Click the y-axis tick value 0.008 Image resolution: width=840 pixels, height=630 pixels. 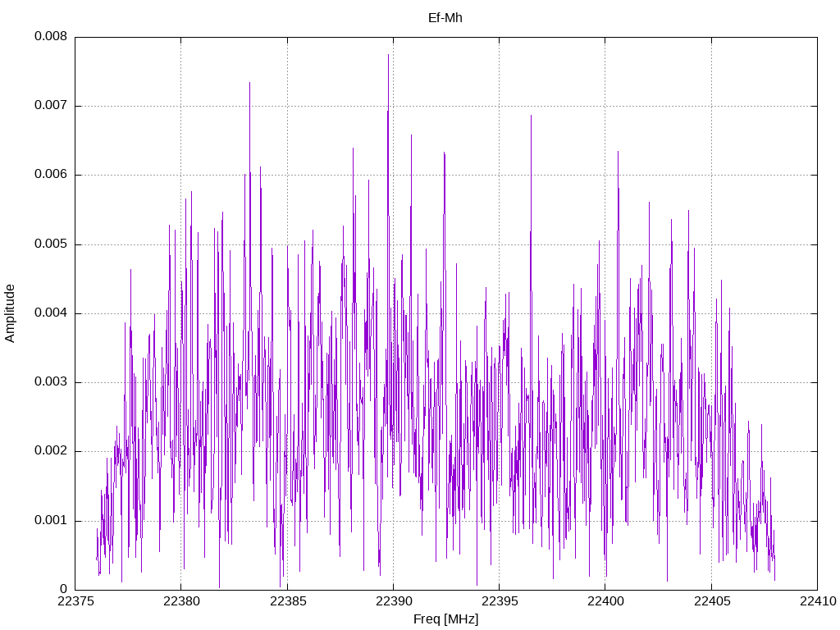pyautogui.click(x=51, y=36)
